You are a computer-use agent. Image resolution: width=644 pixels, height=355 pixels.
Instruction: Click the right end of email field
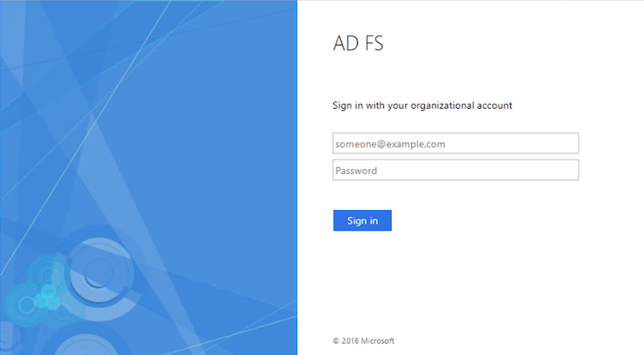point(567,144)
